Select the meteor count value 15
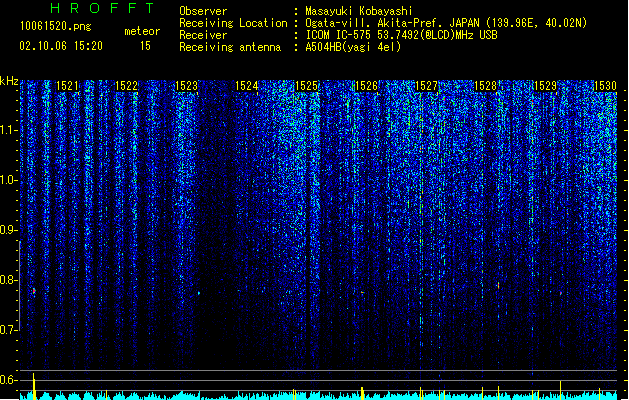Image resolution: width=629 pixels, height=400 pixels. (x=145, y=46)
